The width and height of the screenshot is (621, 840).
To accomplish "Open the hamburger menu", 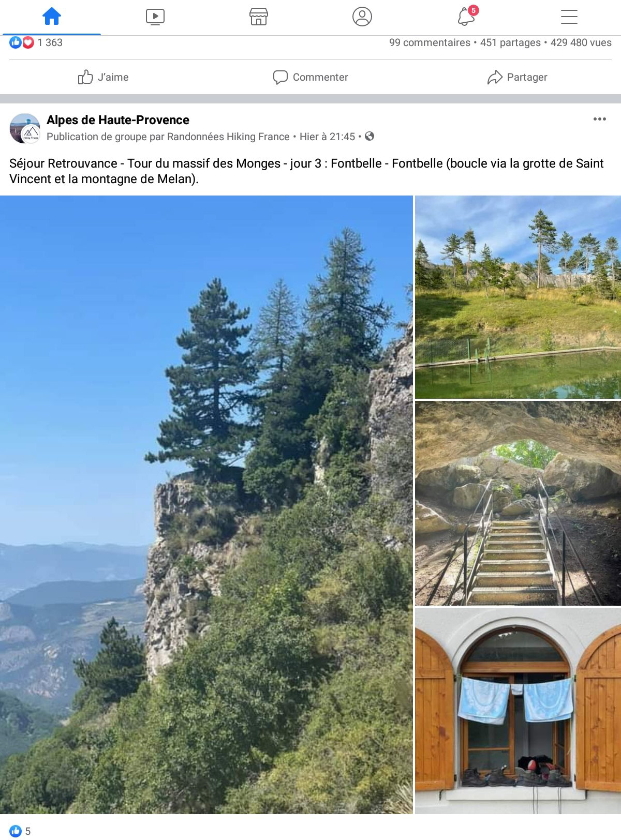I will coord(569,17).
